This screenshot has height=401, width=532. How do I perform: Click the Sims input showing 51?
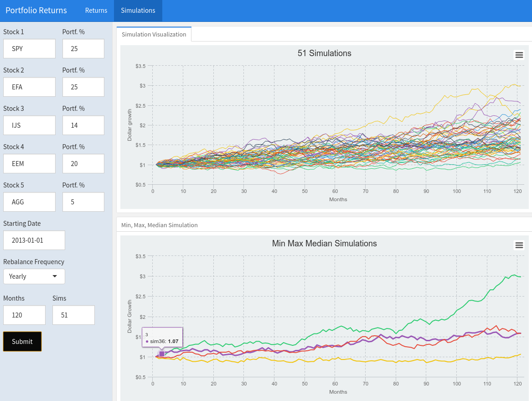click(73, 315)
